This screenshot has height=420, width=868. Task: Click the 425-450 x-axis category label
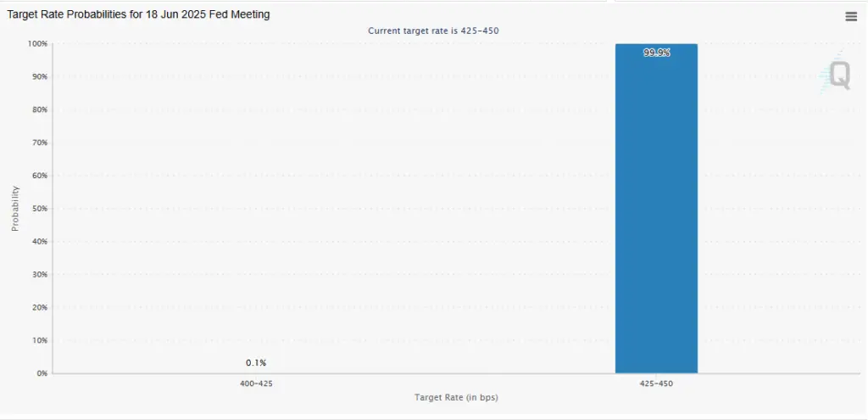[656, 384]
